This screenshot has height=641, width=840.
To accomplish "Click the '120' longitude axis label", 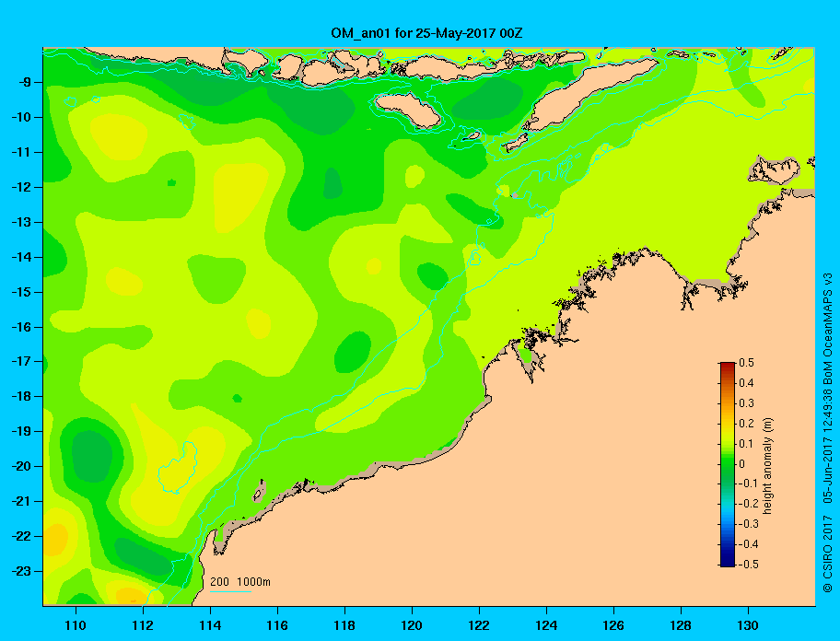I will [x=412, y=625].
